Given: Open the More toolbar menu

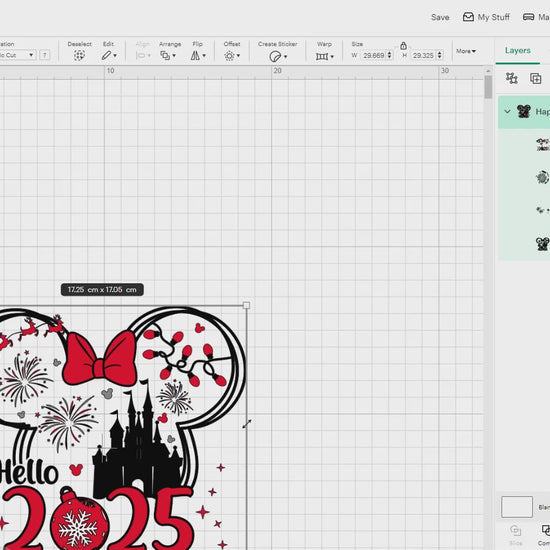Looking at the screenshot, I should pos(466,51).
